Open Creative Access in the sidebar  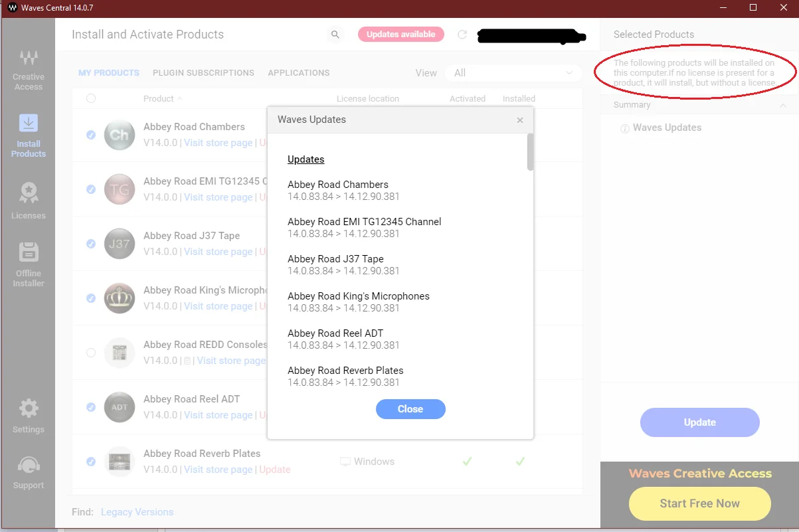click(x=28, y=70)
